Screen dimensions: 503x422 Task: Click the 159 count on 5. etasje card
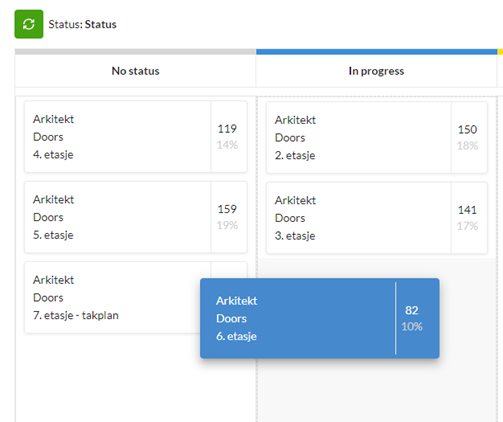click(227, 209)
